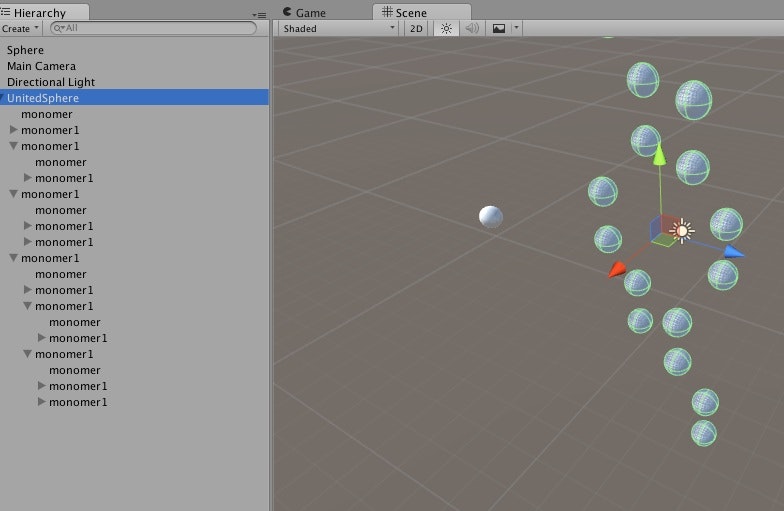Viewport: 784px width, 511px height.
Task: Click the green Y-axis gizmo arrow
Action: tap(660, 153)
